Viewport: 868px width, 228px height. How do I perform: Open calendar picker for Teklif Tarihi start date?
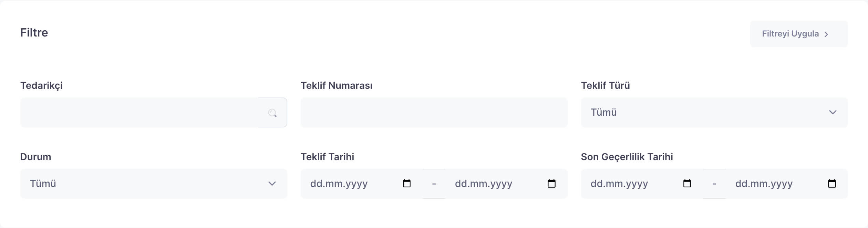coord(406,184)
